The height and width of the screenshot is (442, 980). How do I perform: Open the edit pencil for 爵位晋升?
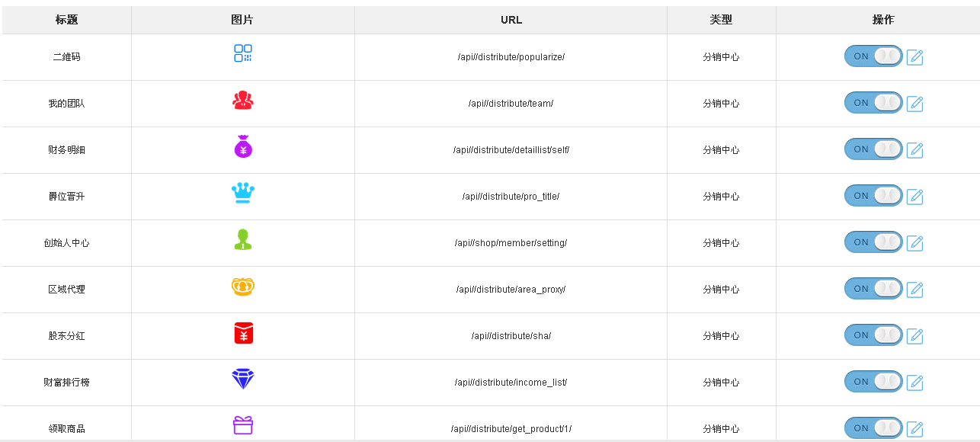(x=915, y=197)
